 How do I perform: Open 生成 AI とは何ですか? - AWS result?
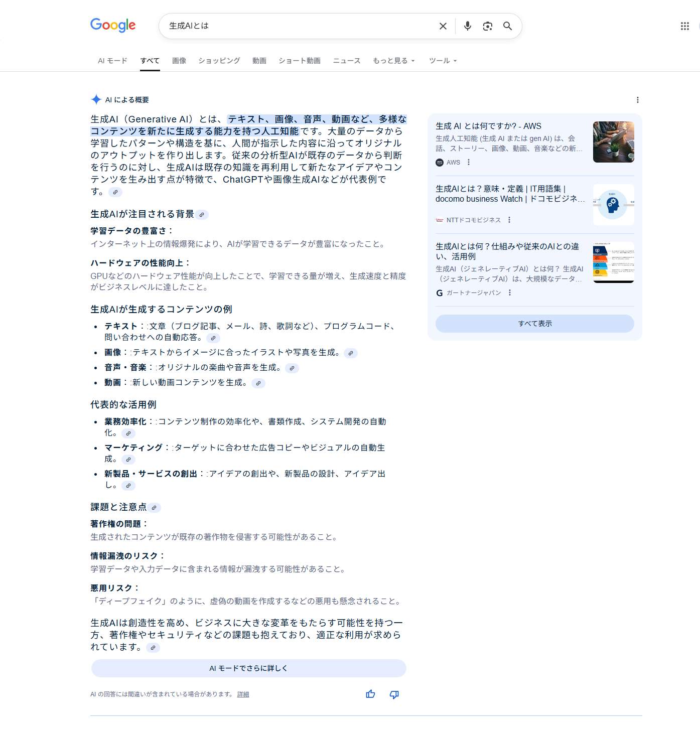(x=488, y=126)
